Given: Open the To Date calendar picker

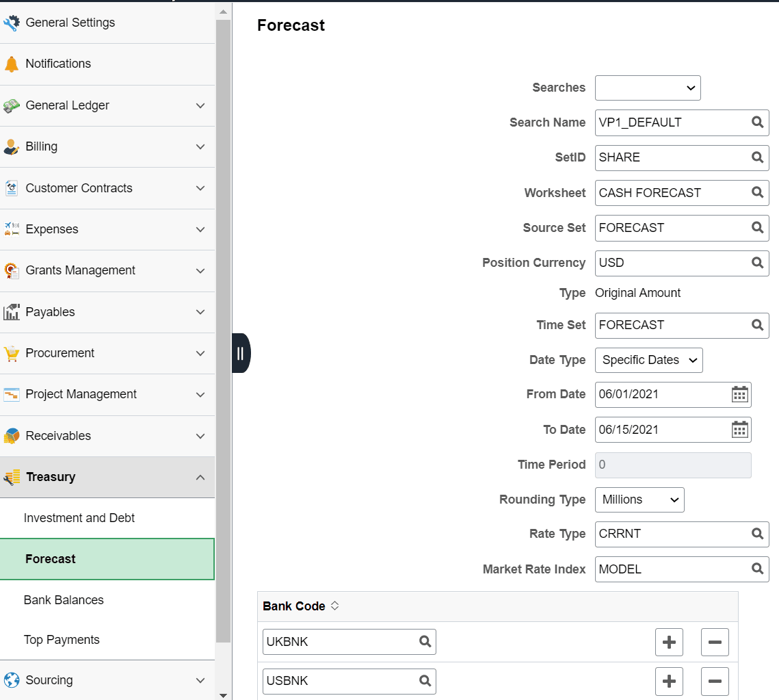Looking at the screenshot, I should [x=739, y=429].
